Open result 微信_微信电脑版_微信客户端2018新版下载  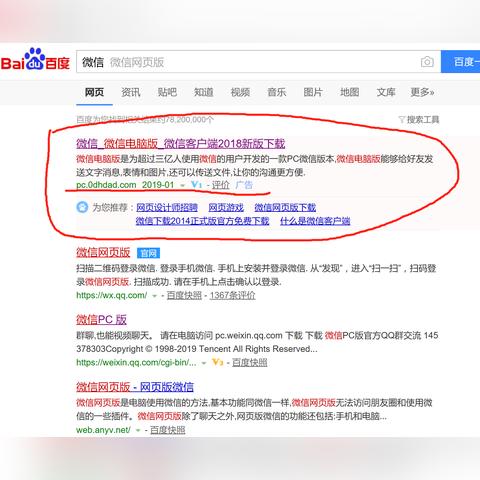(181, 144)
